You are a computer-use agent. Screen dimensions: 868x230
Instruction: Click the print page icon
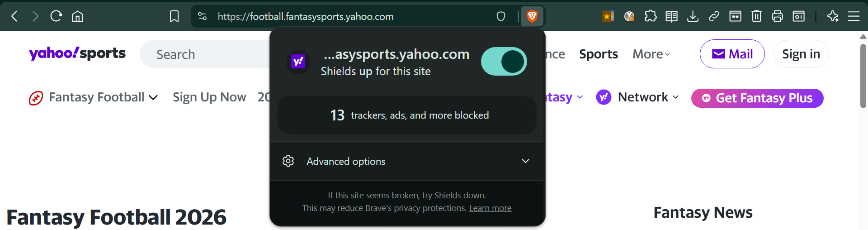coord(777,17)
